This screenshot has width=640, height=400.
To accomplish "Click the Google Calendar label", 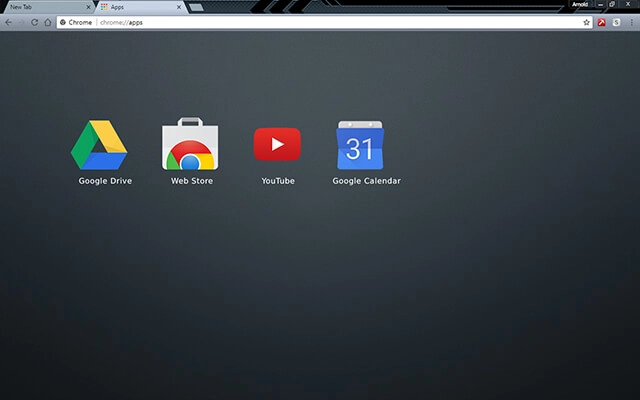I will (367, 181).
